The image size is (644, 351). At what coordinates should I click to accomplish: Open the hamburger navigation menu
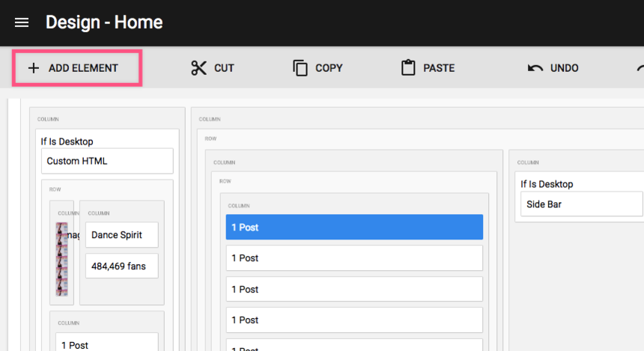tap(22, 22)
